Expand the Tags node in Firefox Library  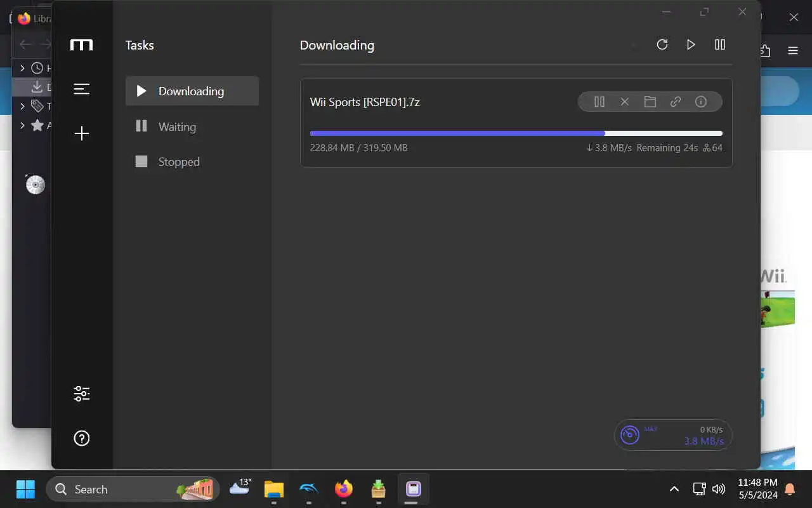[x=22, y=106]
